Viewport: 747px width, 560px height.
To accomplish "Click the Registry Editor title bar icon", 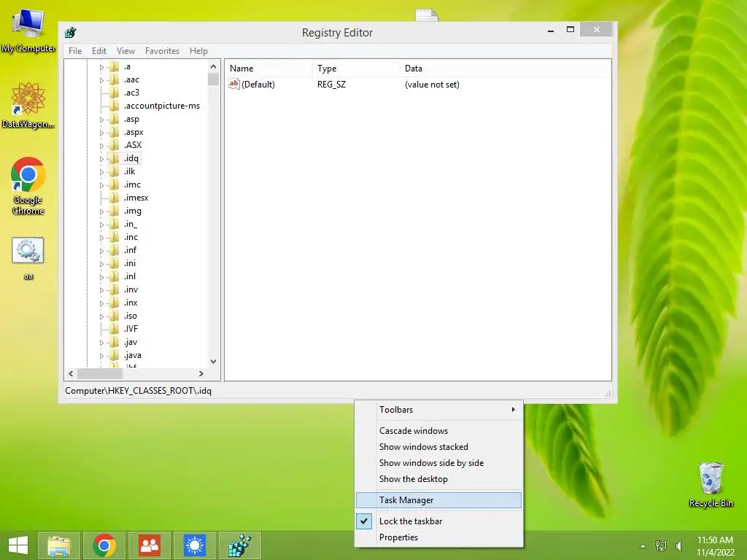I will click(71, 32).
